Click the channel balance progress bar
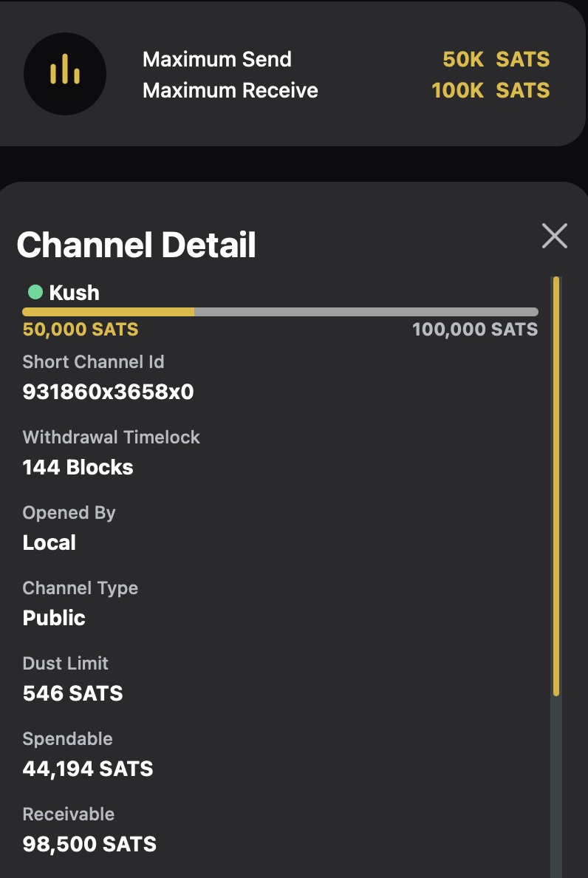This screenshot has height=878, width=588. [x=280, y=312]
